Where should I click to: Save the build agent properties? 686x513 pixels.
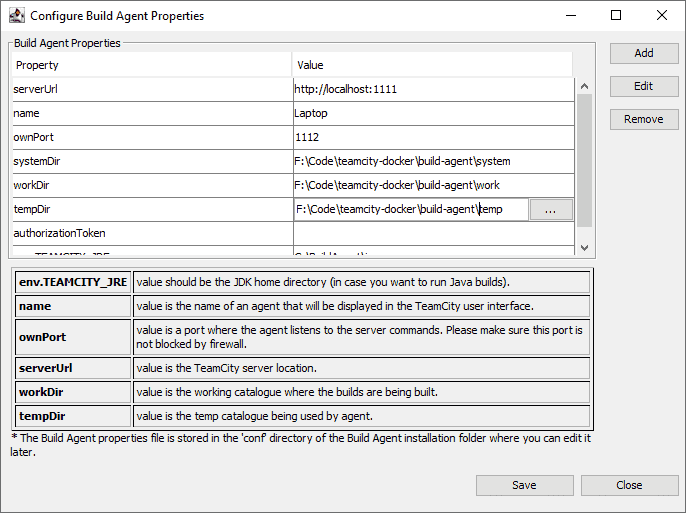525,485
